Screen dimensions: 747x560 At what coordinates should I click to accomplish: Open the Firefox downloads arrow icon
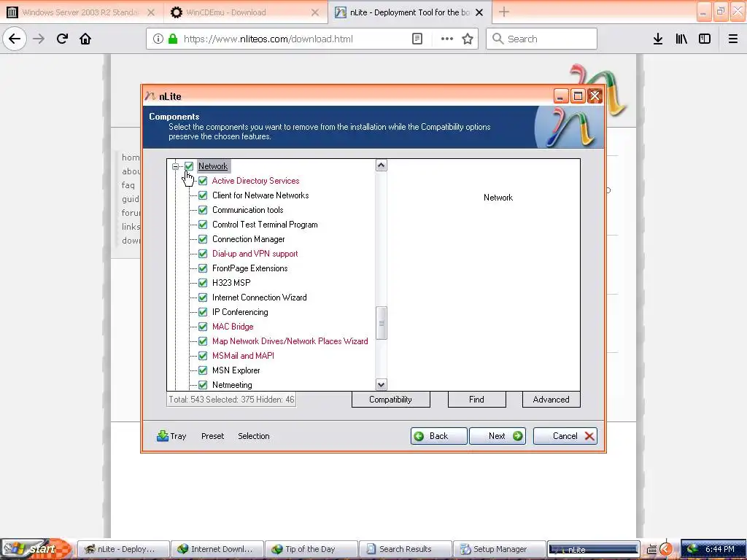(658, 39)
